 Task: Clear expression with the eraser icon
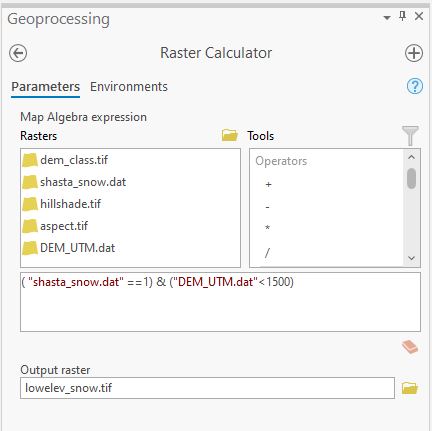point(410,347)
